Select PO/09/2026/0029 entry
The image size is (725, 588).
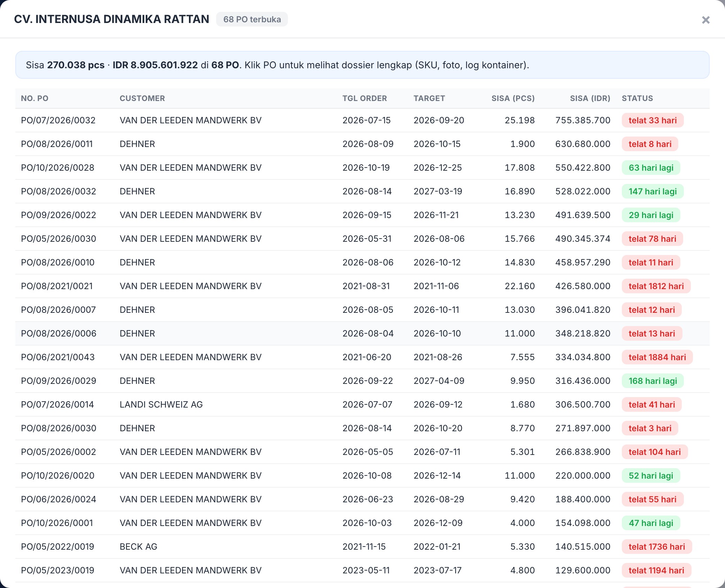coord(362,381)
